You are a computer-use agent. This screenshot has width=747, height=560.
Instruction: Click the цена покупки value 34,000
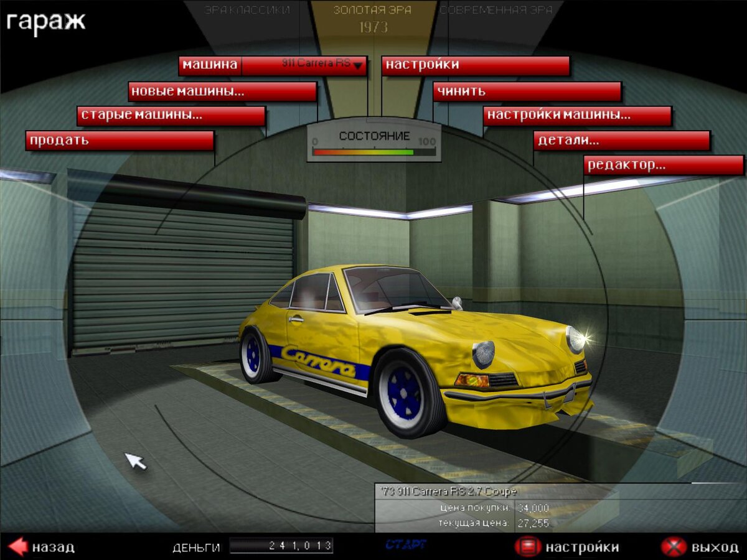[533, 508]
